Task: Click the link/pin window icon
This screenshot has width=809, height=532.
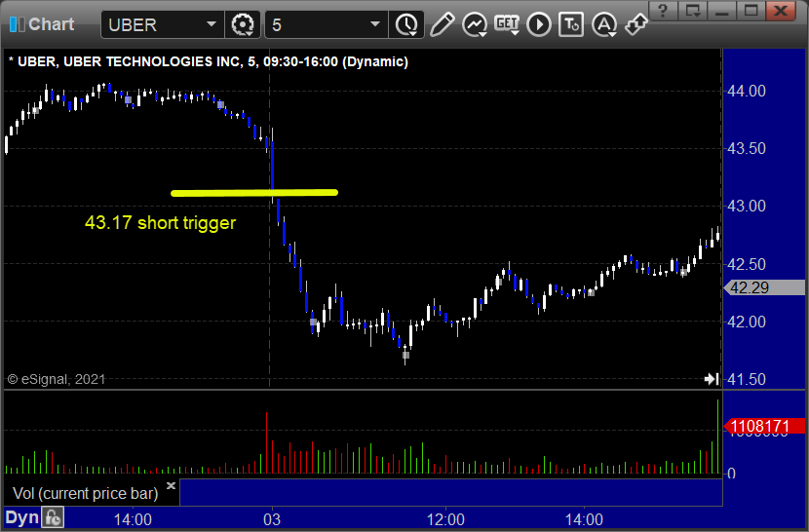Action: tap(636, 24)
